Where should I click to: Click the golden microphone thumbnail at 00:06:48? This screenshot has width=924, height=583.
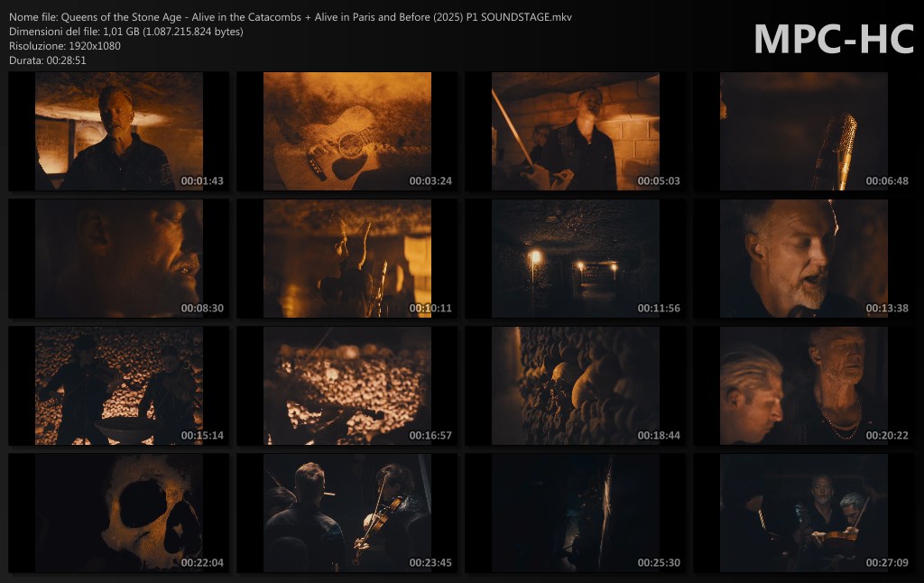pos(803,132)
